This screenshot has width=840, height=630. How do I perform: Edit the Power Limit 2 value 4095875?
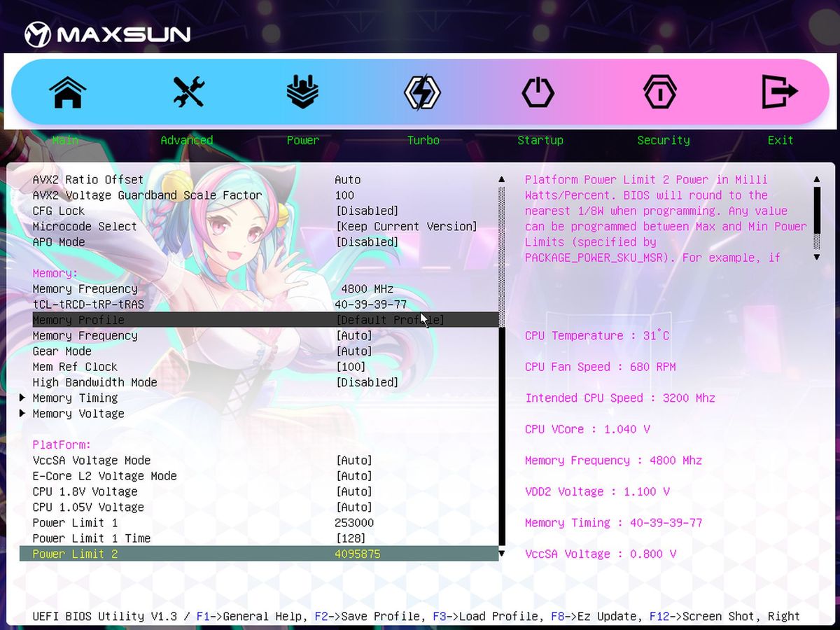click(x=358, y=554)
